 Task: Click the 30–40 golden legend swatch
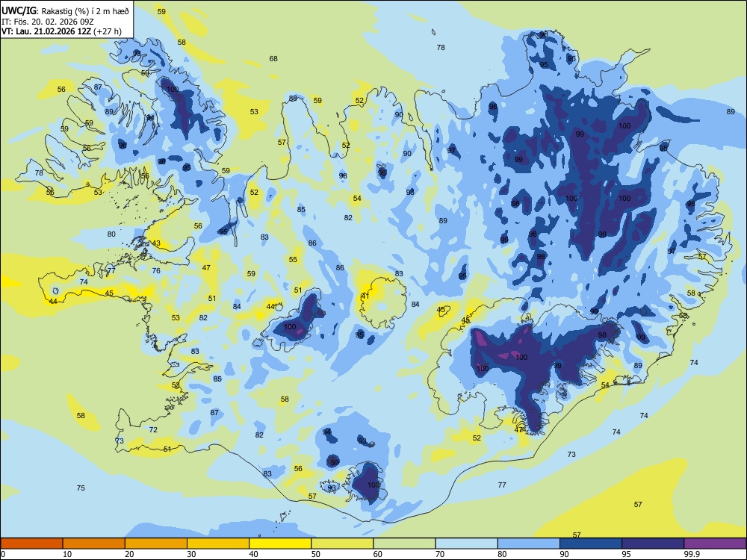tap(218, 544)
